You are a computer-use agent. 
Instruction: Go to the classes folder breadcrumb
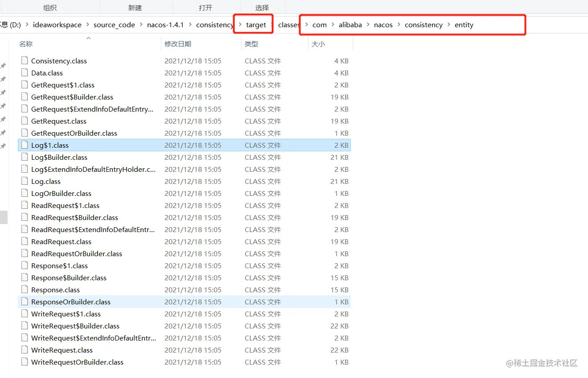click(289, 25)
